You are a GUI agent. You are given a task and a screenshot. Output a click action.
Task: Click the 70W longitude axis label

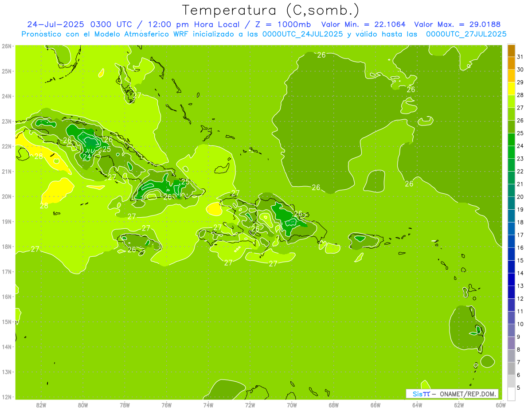click(292, 405)
